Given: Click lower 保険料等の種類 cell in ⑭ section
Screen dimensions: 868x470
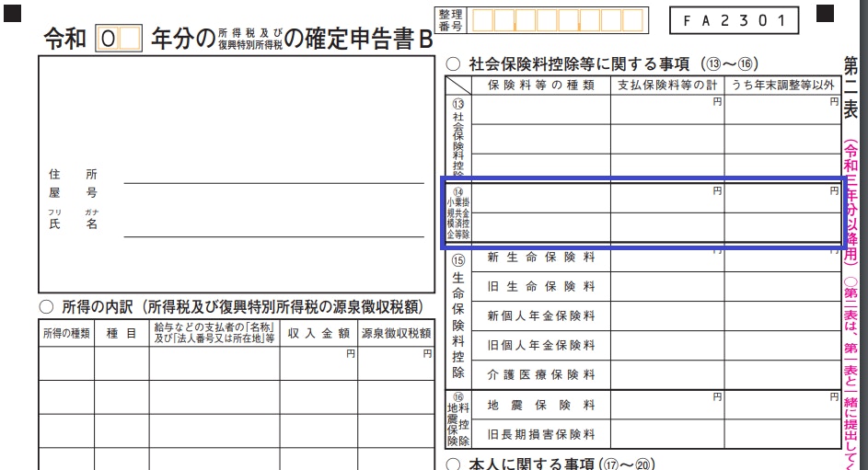Looking at the screenshot, I should point(541,228).
